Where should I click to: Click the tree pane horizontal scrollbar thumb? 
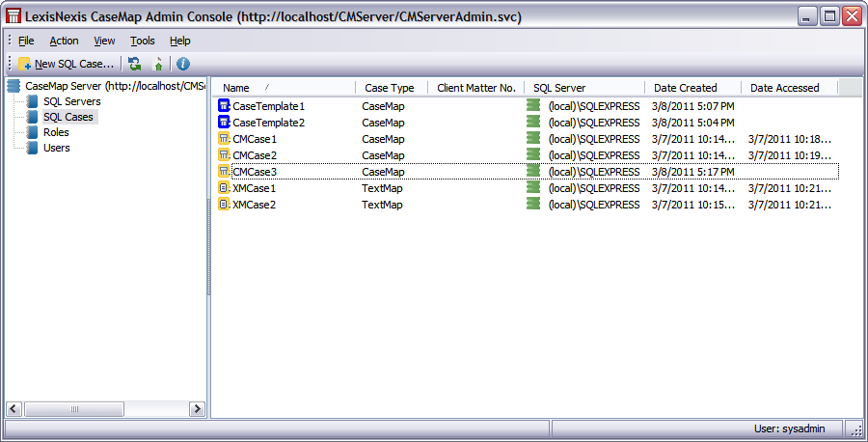coord(74,409)
